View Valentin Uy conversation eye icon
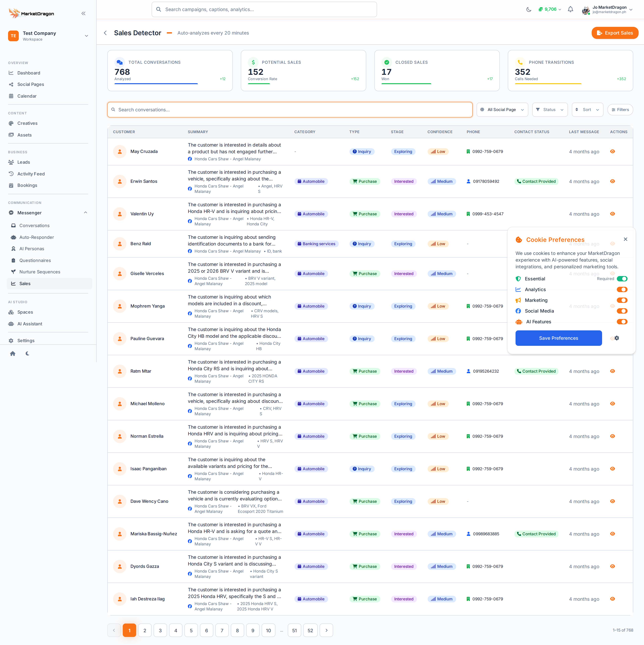Screen dimensions: 644x645 click(x=612, y=214)
